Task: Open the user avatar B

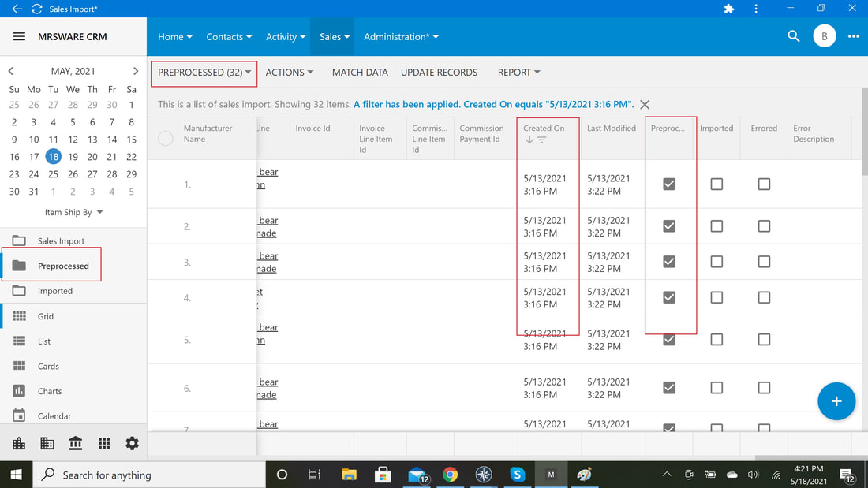Action: 825,36
